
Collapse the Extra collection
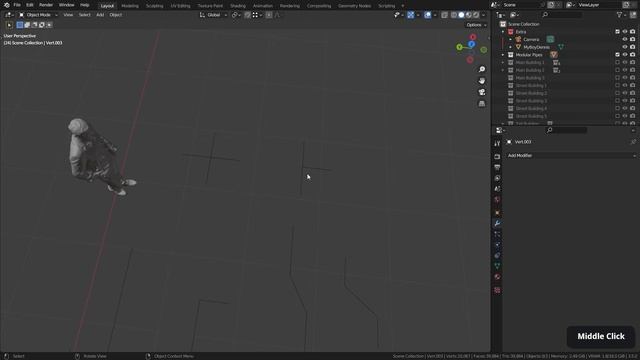(x=503, y=32)
